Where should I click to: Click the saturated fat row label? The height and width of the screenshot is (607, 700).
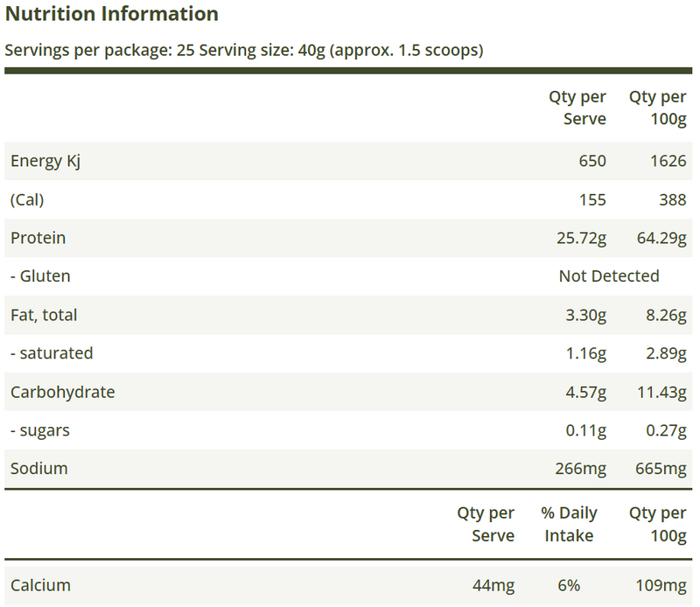point(52,353)
